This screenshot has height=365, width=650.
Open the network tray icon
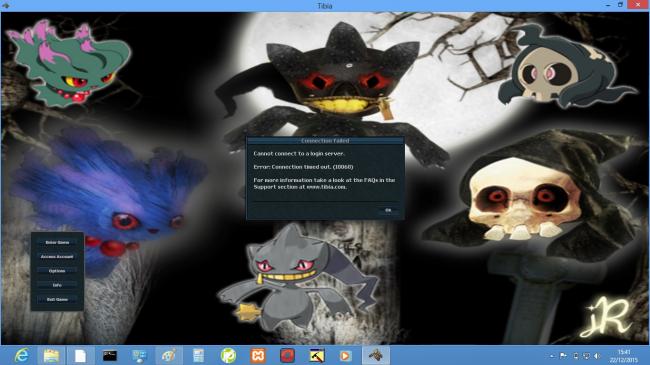586,356
